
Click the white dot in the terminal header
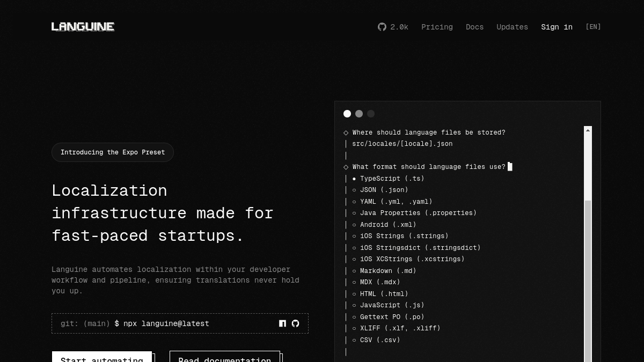(x=347, y=114)
